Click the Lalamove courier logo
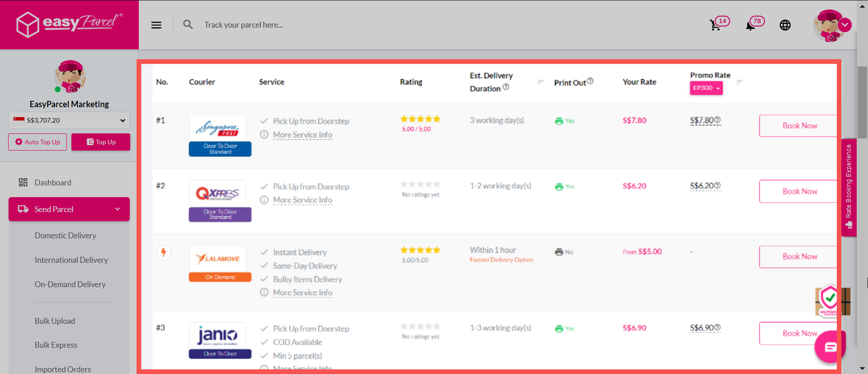The height and width of the screenshot is (374, 868). [x=217, y=259]
